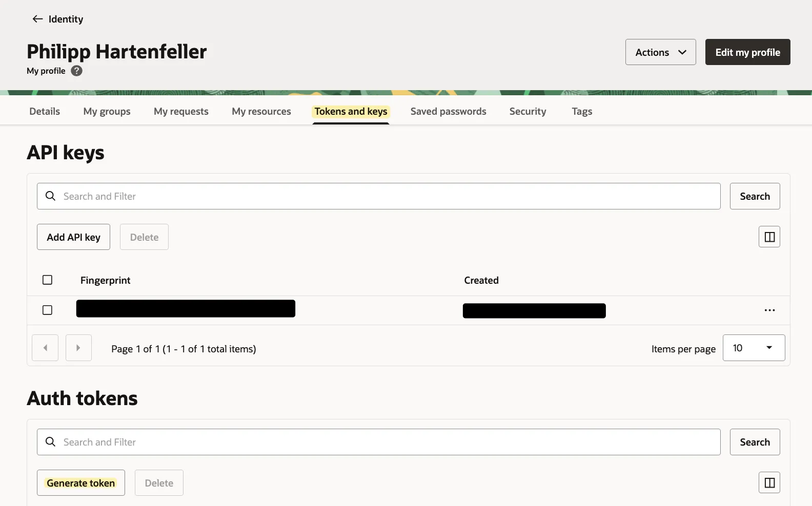The image size is (812, 506).
Task: Switch to the My groups tab
Action: pyautogui.click(x=107, y=111)
